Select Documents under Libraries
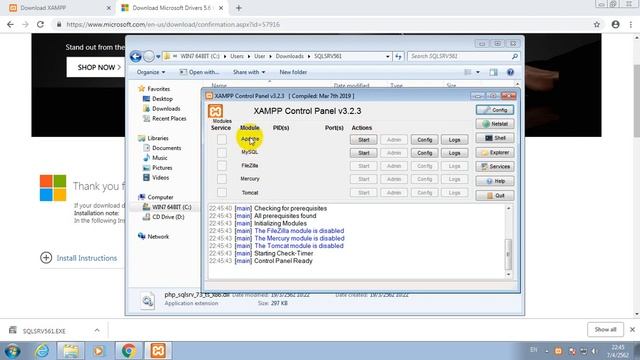This screenshot has width=640, height=360. 167,148
